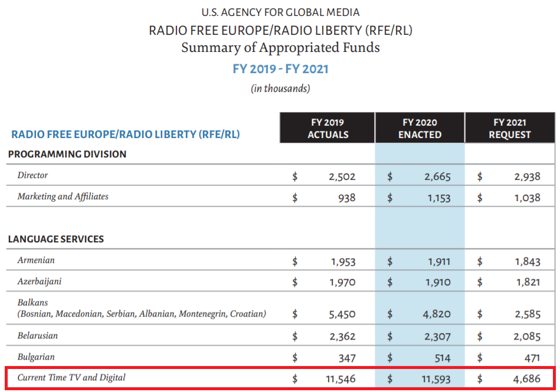Click the 'Director' row label
Image resolution: width=560 pixels, height=392 pixels.
click(x=32, y=175)
